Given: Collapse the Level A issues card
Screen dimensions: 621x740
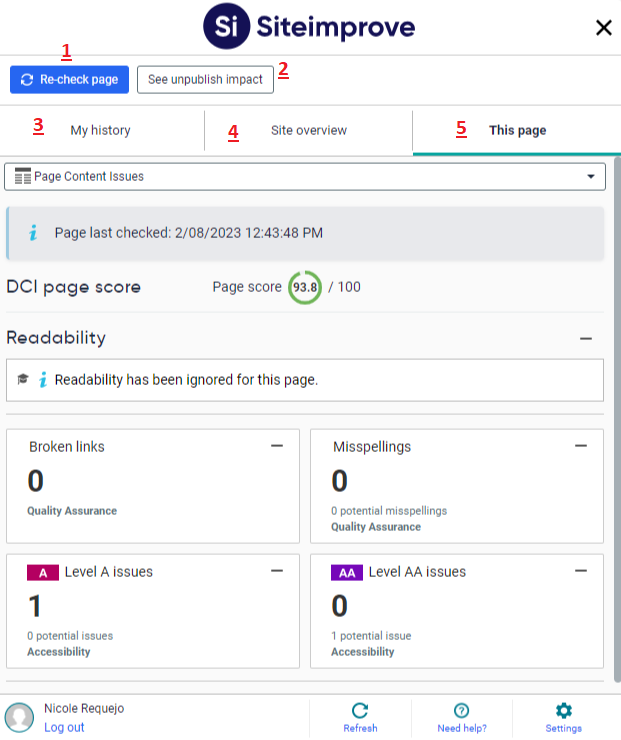Looking at the screenshot, I should click(277, 571).
